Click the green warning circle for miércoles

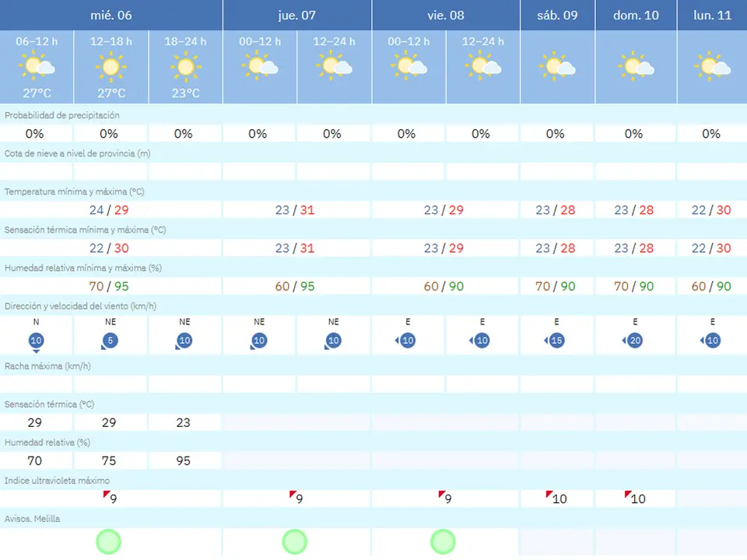tap(109, 541)
